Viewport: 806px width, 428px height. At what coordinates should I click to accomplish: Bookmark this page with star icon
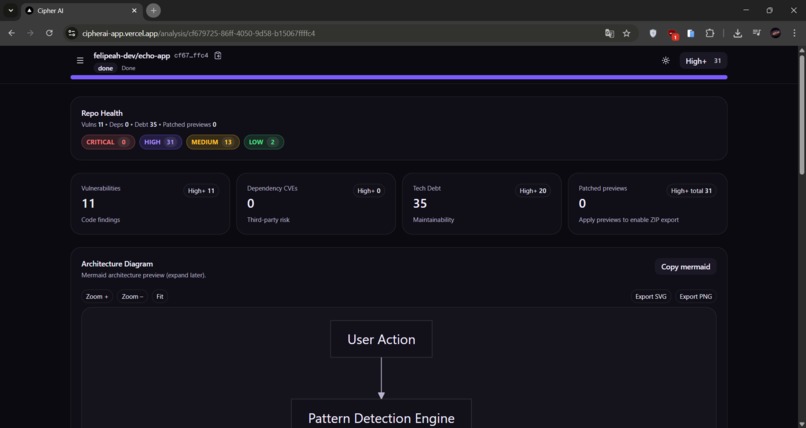(x=626, y=33)
